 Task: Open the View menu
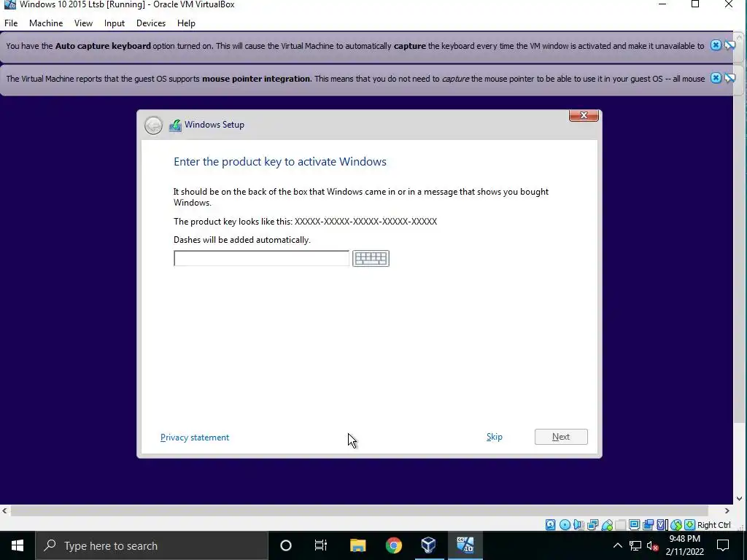point(83,23)
